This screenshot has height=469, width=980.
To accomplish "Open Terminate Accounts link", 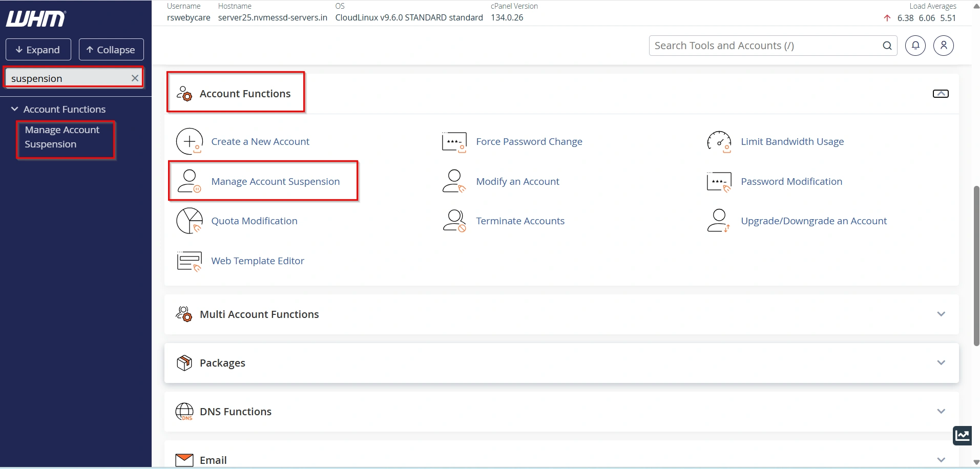I will pyautogui.click(x=520, y=221).
